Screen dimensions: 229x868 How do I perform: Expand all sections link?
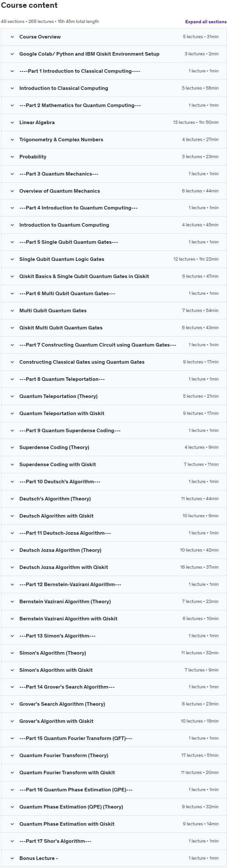206,22
